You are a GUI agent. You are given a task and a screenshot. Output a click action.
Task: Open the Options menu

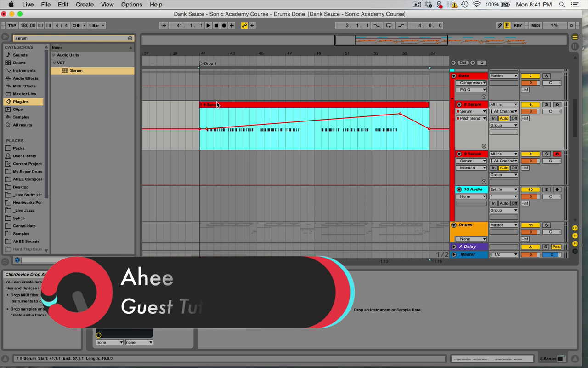(131, 5)
